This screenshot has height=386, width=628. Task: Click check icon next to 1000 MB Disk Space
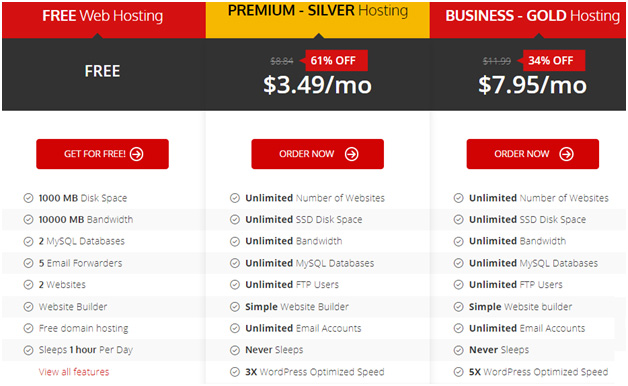pyautogui.click(x=28, y=198)
